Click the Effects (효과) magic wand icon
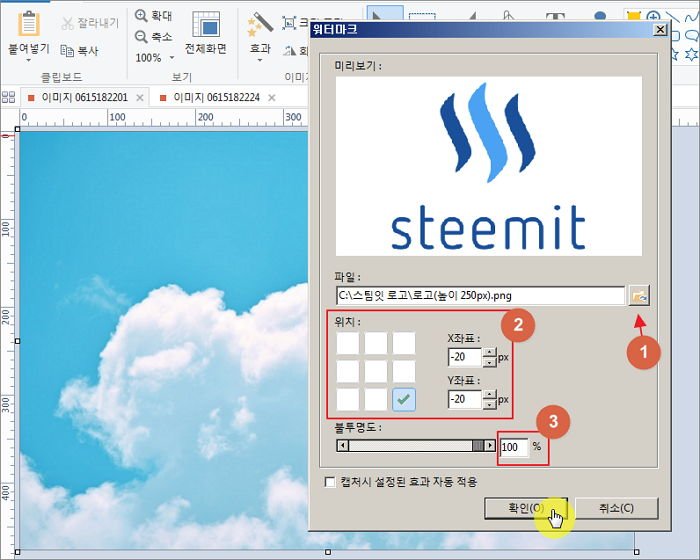The width and height of the screenshot is (700, 560). (260, 25)
